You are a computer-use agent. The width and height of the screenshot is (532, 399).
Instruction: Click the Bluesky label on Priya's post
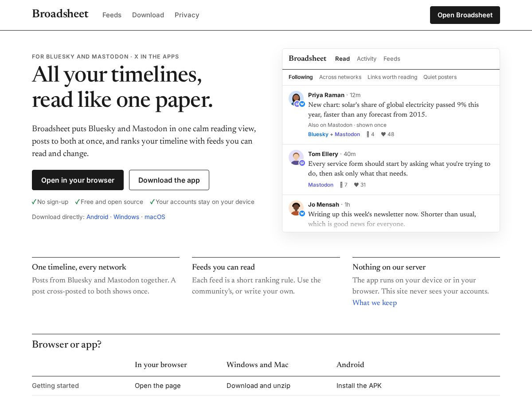pyautogui.click(x=318, y=134)
